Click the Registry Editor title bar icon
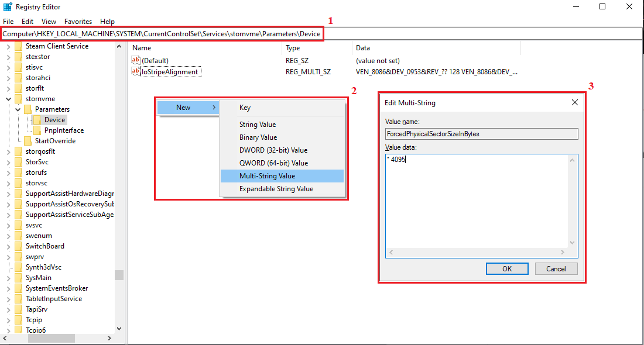This screenshot has height=345, width=644. pos(6,6)
